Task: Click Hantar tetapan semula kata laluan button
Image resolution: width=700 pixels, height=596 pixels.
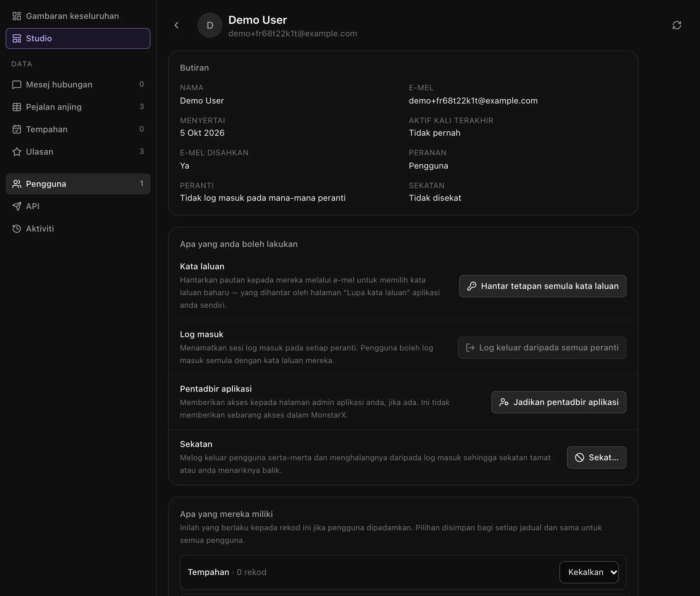Action: click(x=542, y=286)
